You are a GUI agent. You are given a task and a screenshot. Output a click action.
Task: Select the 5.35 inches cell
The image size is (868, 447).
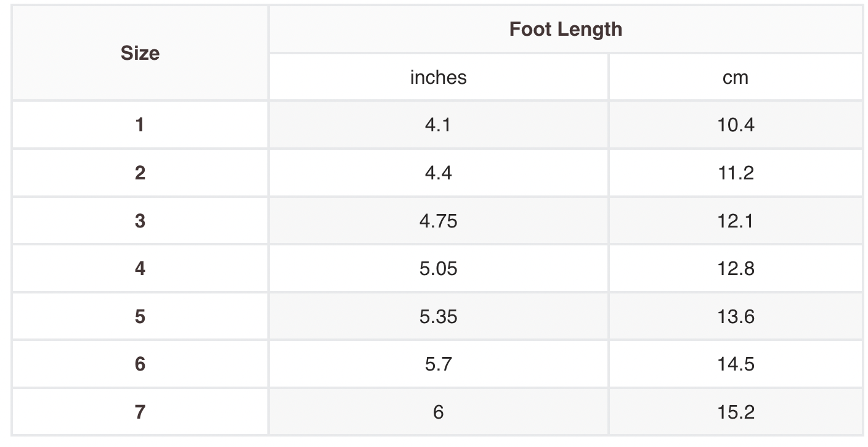tap(438, 316)
